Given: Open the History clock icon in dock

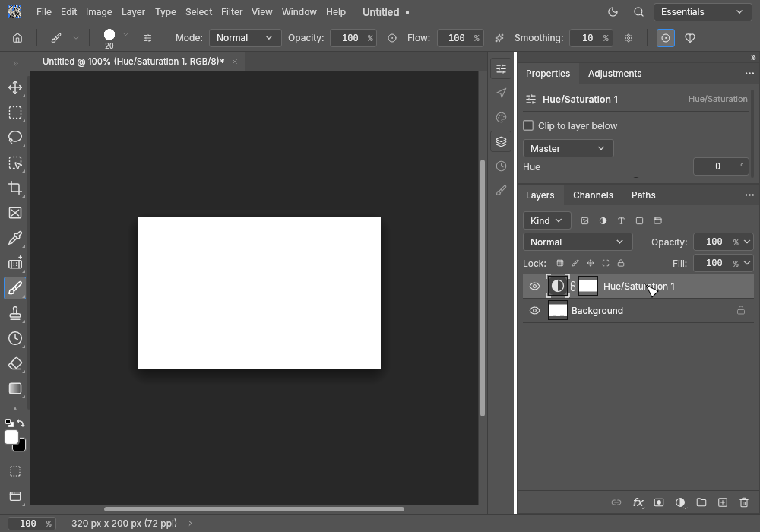Looking at the screenshot, I should 501,166.
